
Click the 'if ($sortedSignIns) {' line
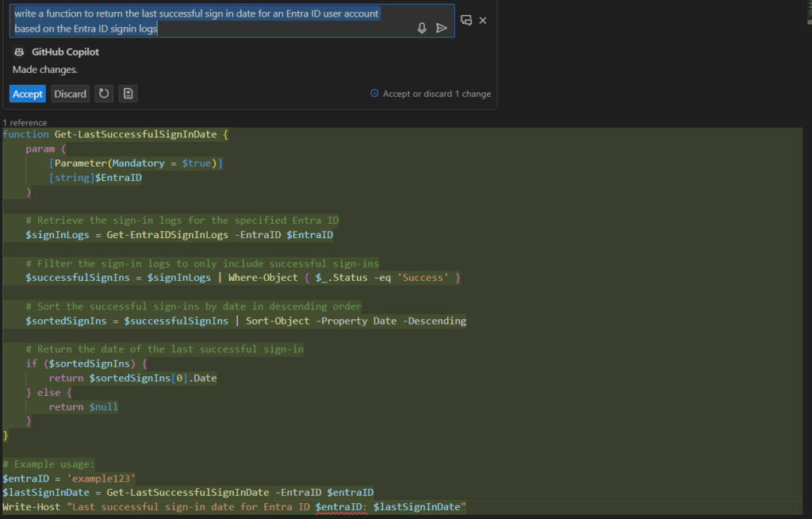(86, 363)
